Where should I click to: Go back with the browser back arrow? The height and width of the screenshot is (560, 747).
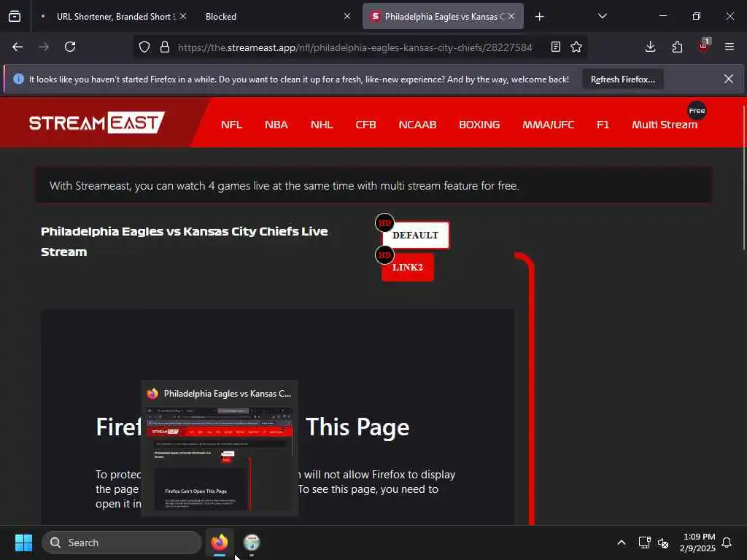click(x=18, y=47)
